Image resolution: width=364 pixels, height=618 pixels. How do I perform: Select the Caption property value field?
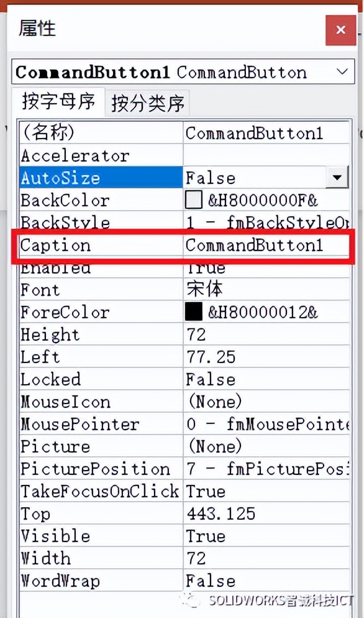coord(266,245)
